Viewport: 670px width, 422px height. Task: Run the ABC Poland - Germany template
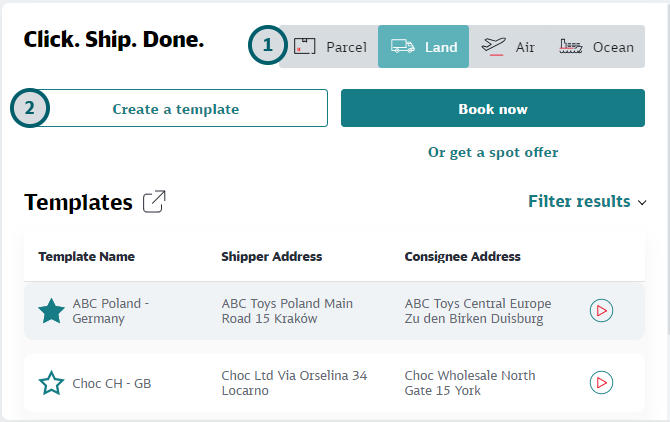[601, 311]
